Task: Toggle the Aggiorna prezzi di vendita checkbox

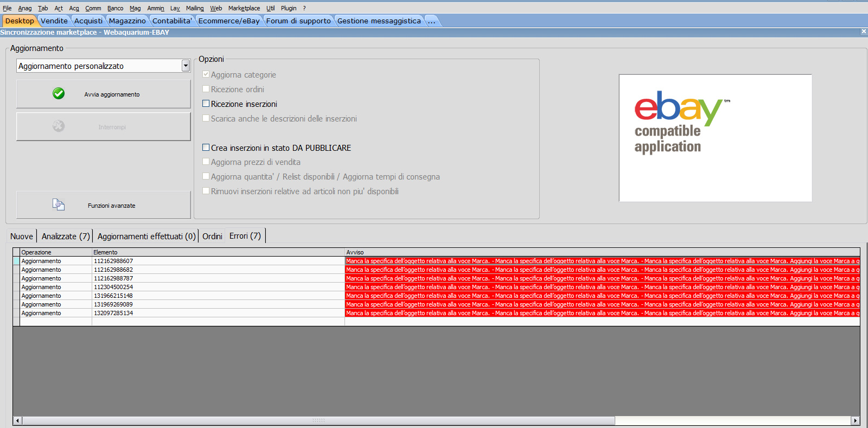Action: click(206, 162)
